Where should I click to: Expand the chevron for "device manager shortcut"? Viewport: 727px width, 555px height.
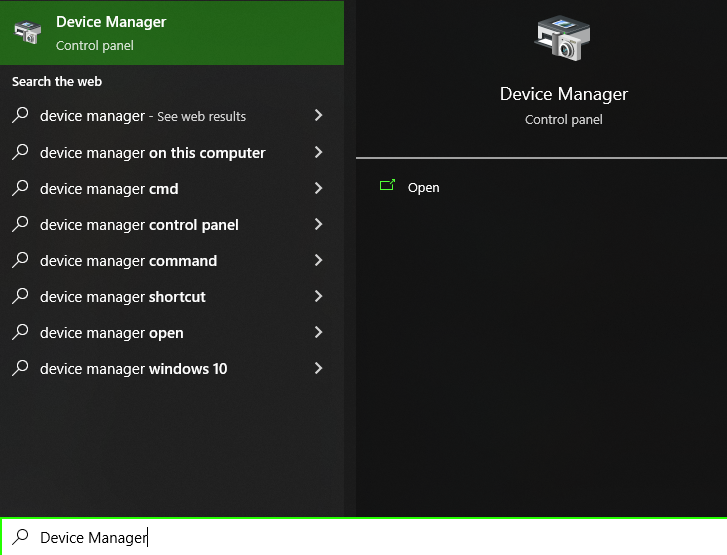coord(318,296)
